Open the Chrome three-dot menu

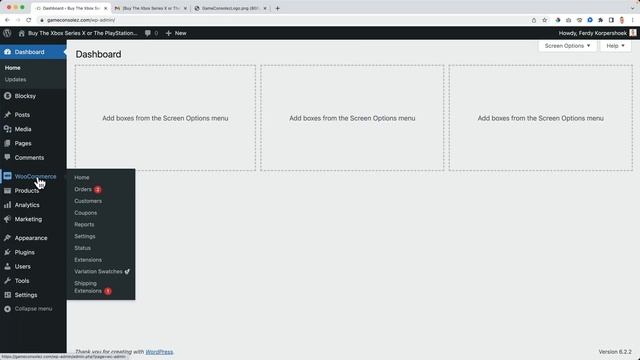(633, 20)
